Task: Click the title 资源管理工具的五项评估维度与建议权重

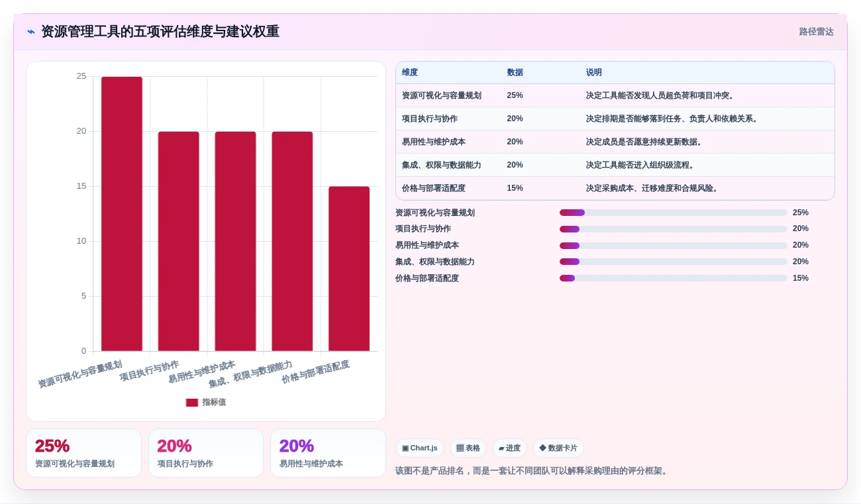Action: pos(160,32)
